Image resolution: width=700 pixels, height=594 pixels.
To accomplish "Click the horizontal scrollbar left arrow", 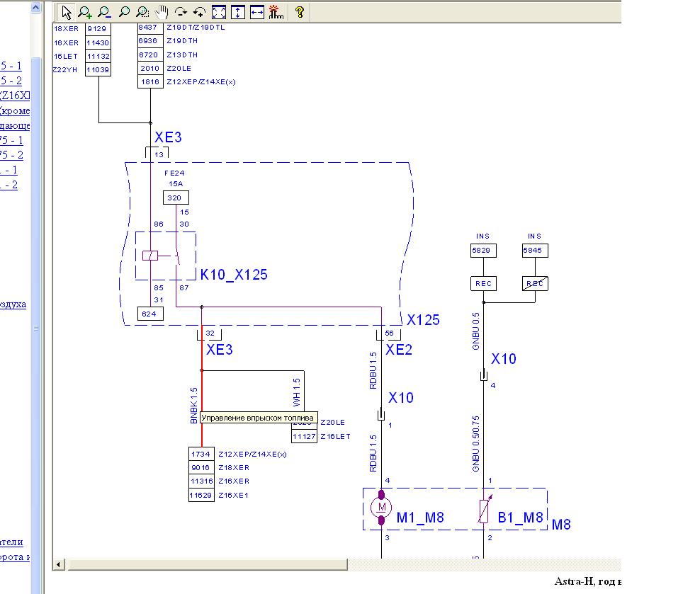I will click(59, 564).
